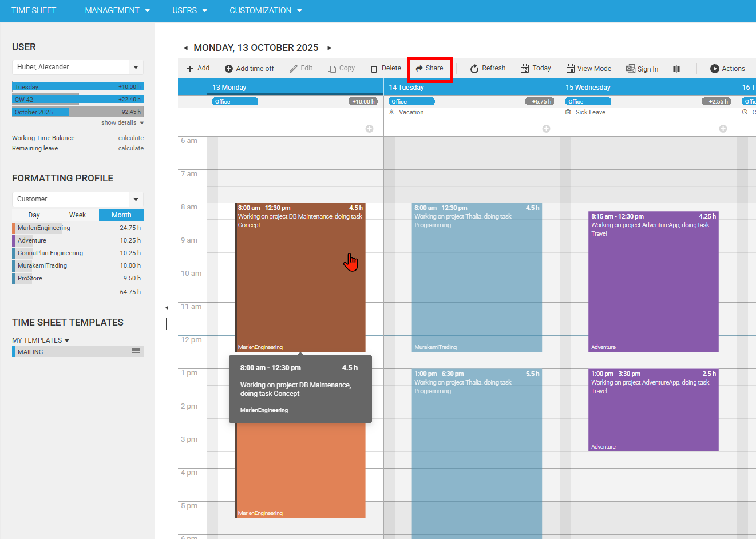Screen dimensions: 756x539
Task: Click the column layout icon beside Sign In
Action: 676,69
